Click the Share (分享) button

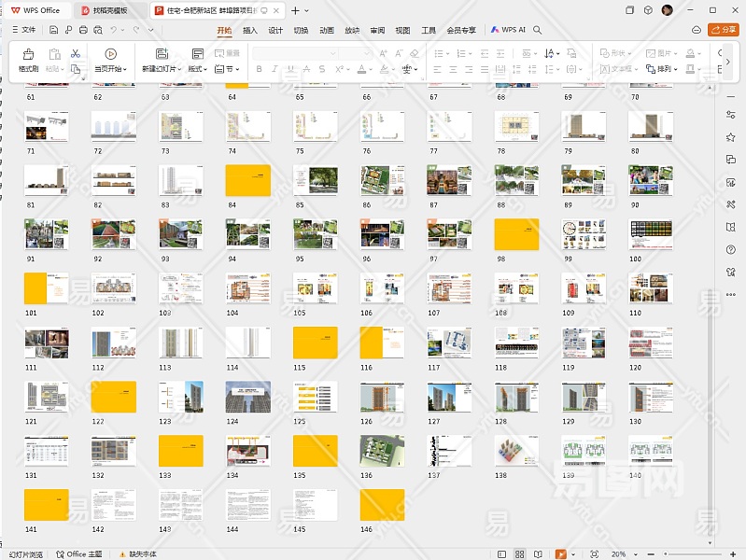point(724,30)
